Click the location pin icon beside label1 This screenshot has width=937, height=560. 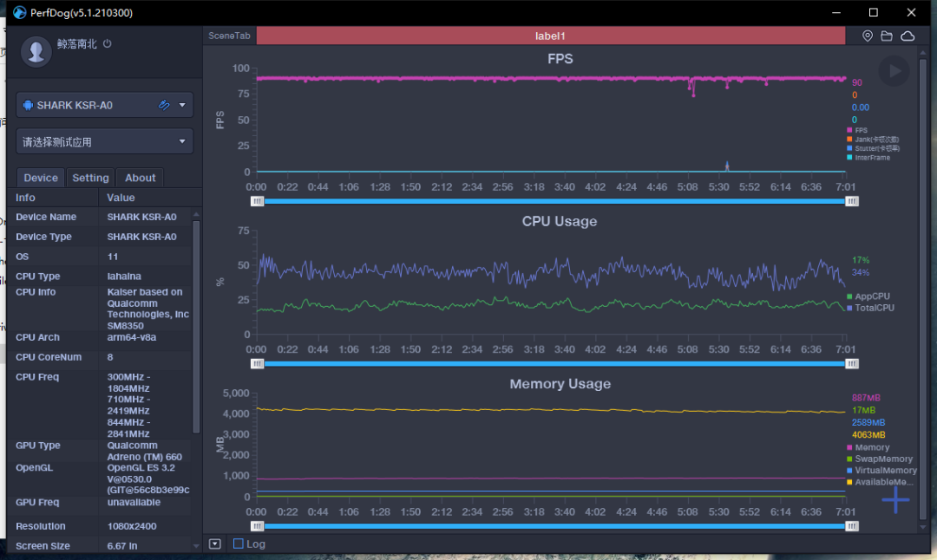[x=868, y=36]
